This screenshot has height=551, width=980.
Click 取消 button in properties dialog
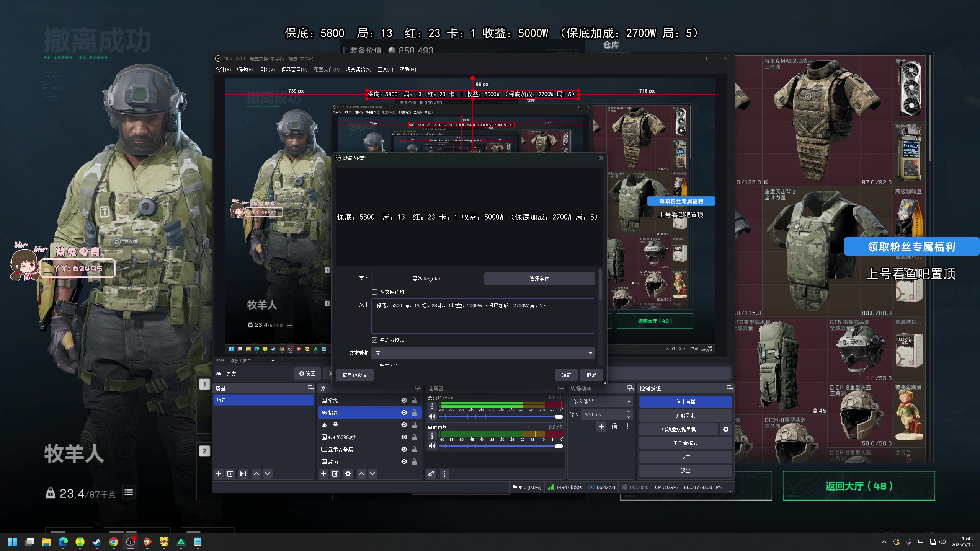point(591,375)
